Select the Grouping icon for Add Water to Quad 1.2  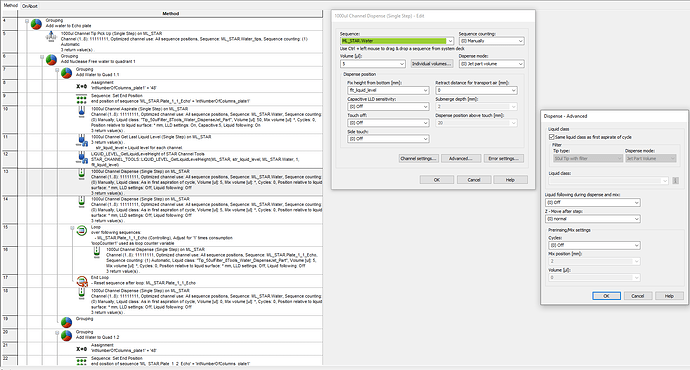tap(66, 335)
